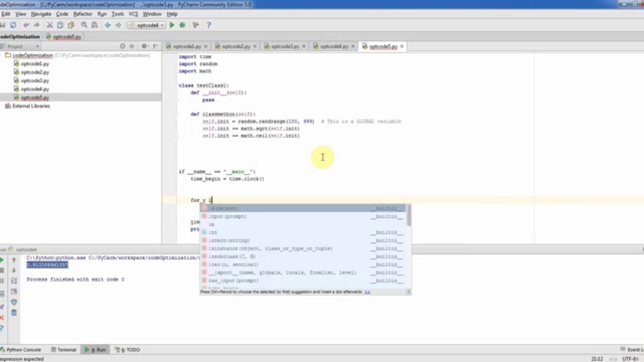Click the Up stack trace arrow in Run panel
Viewport: 644px width, 362px height.
coord(14,260)
